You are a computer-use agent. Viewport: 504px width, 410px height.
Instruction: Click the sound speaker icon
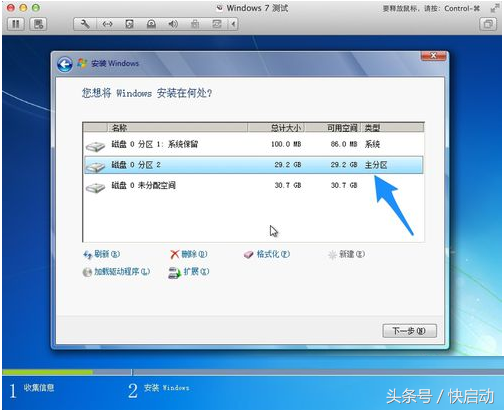(173, 24)
